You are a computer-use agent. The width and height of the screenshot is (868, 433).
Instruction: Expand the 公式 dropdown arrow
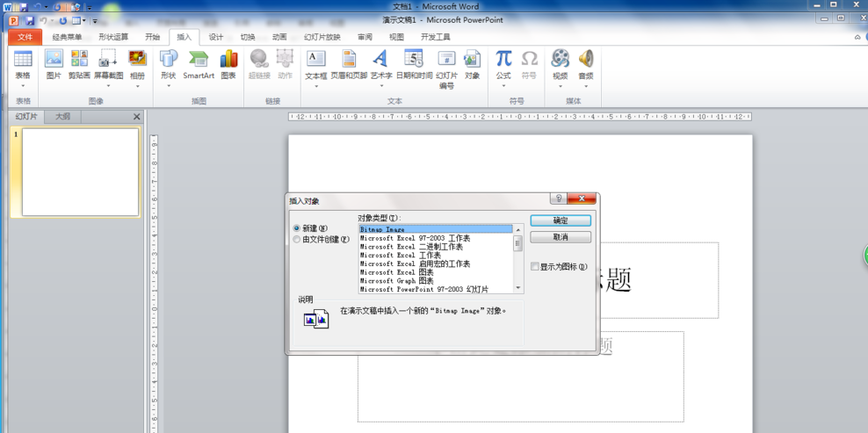503,86
